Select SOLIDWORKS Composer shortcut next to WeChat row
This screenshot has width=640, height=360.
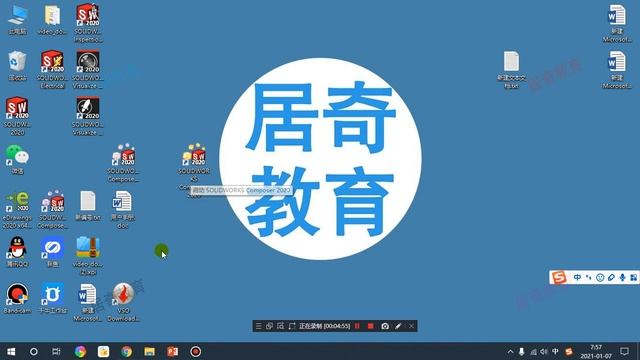click(x=123, y=163)
